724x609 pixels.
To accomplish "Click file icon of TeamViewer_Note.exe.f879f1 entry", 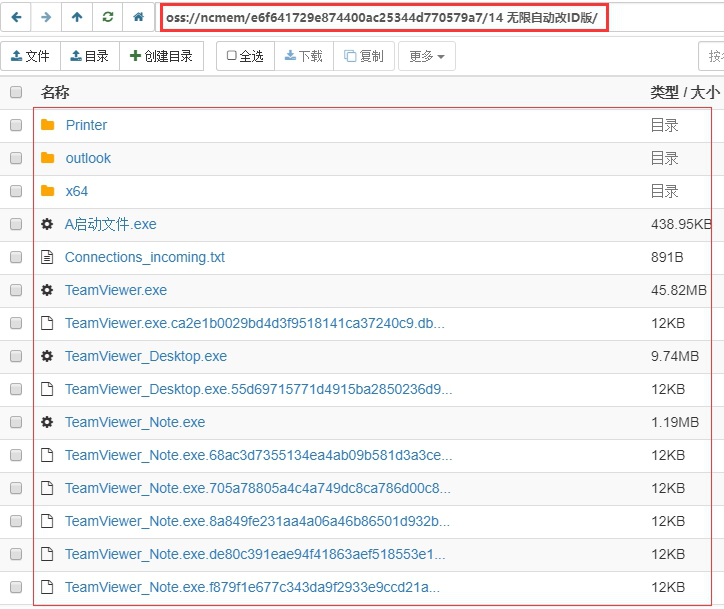I will click(47, 587).
